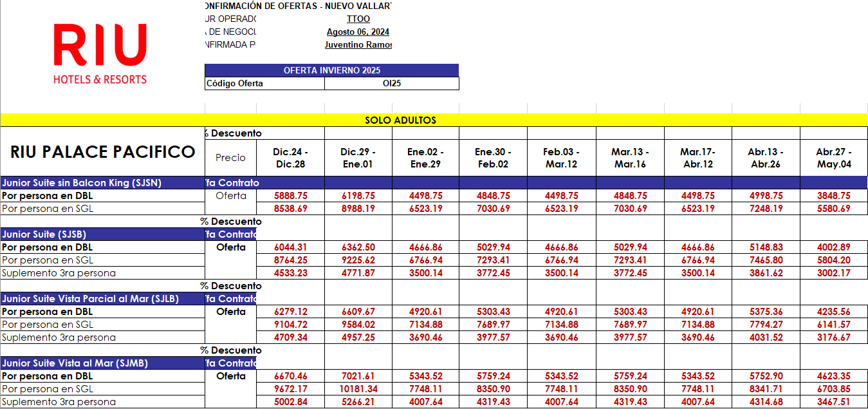Viewport: 868px width, 409px height.
Task: Select the price cell 6703.85
Action: click(x=833, y=389)
